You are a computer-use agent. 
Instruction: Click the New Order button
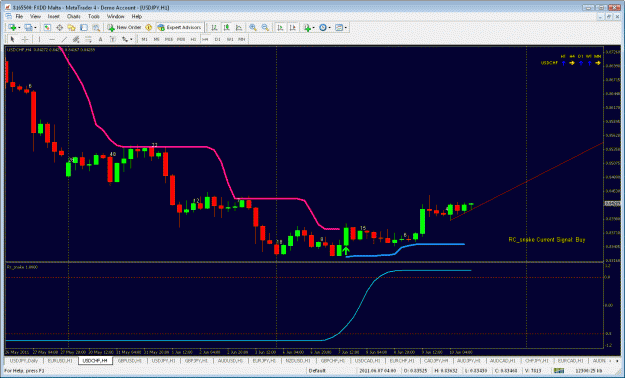click(x=124, y=28)
